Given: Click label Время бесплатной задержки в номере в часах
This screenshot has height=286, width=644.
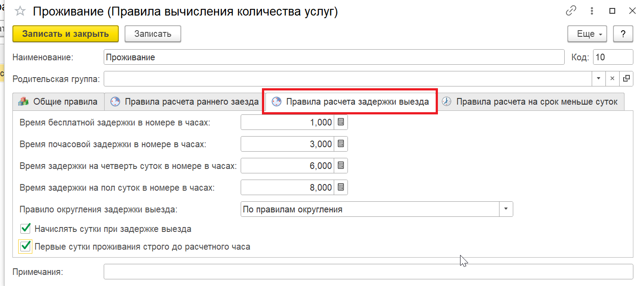Looking at the screenshot, I should pos(115,122).
